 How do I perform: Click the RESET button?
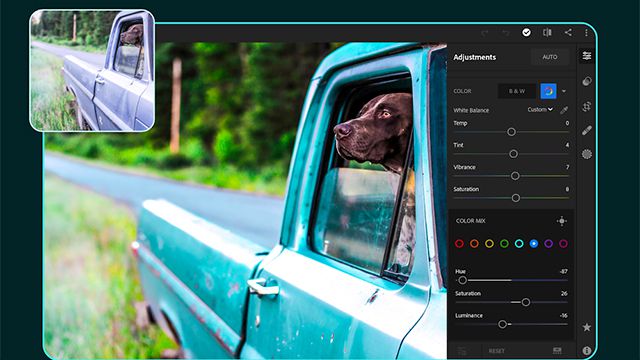[x=496, y=351]
